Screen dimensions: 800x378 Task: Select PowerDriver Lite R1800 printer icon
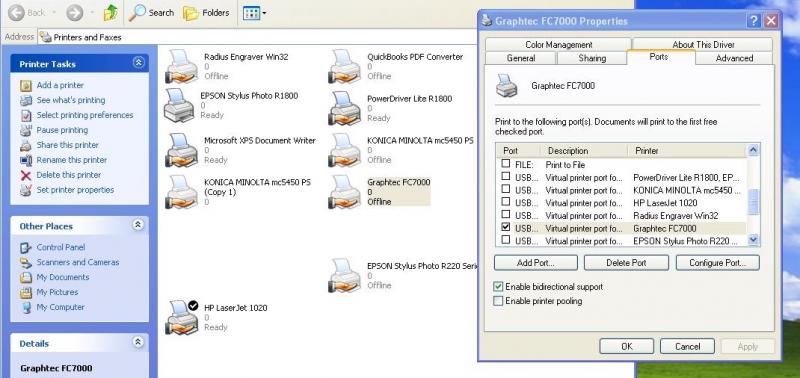tap(344, 108)
